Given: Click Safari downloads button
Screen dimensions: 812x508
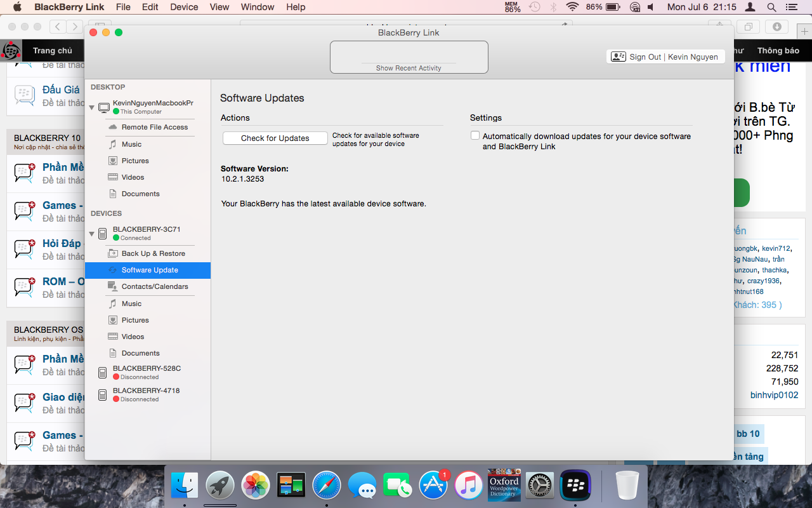Looking at the screenshot, I should coord(777,27).
